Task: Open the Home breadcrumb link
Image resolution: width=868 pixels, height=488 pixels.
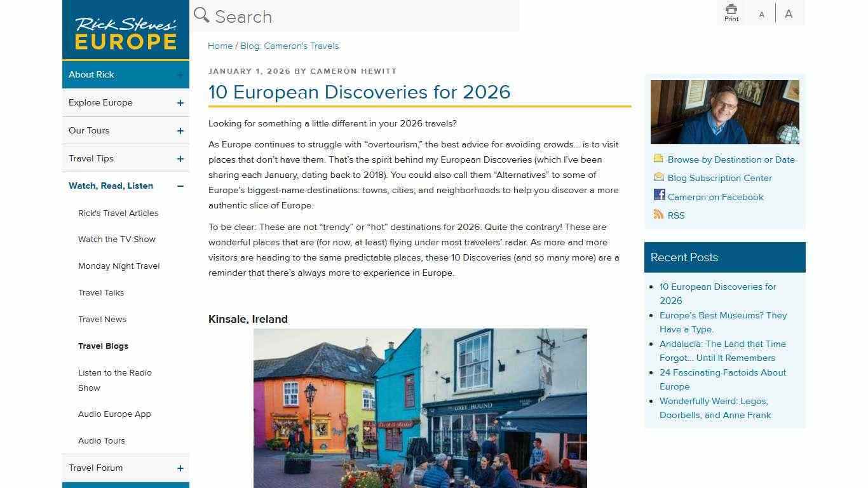Action: click(220, 46)
